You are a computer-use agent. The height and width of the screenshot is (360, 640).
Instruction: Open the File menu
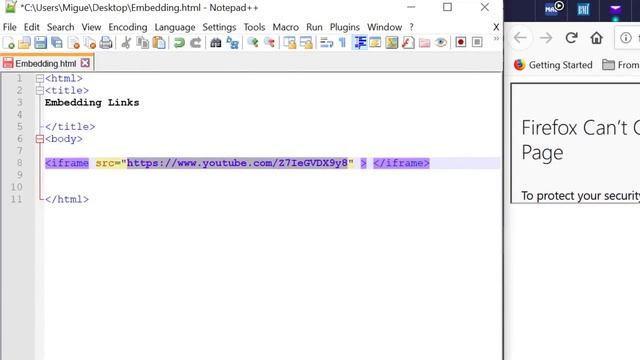click(x=10, y=27)
